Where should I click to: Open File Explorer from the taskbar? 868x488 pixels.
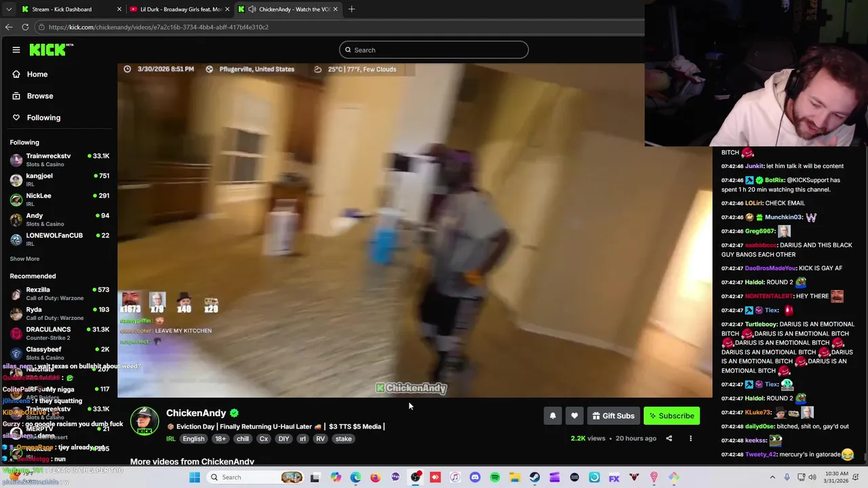pos(515,477)
